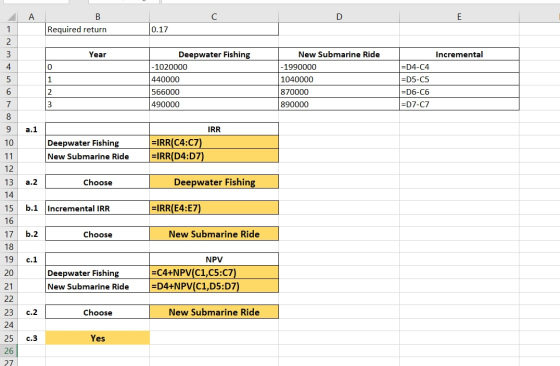This screenshot has height=366, width=560.
Task: Select cell with 490000
Action: [x=214, y=104]
